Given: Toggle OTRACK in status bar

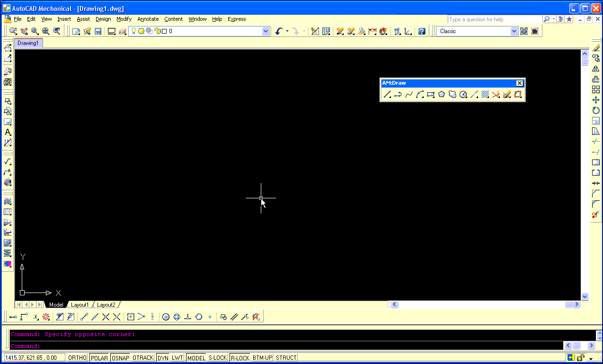Looking at the screenshot, I should (143, 358).
